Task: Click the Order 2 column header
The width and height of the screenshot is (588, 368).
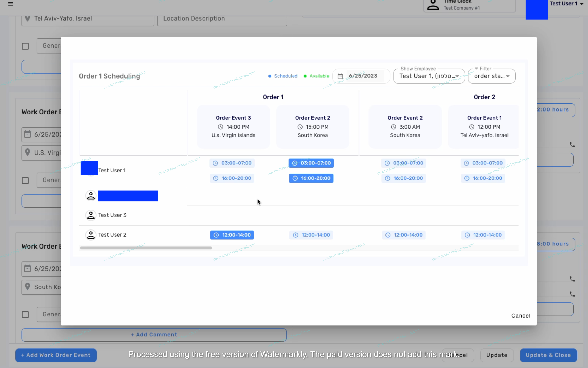Action: tap(484, 97)
